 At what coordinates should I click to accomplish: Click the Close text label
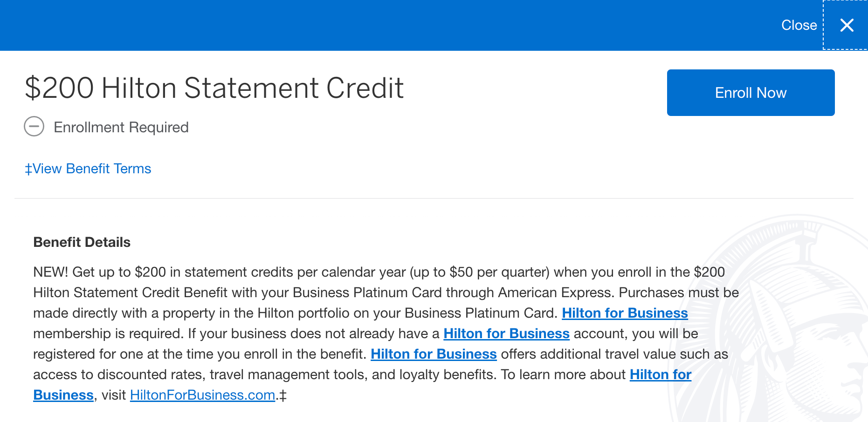click(799, 25)
